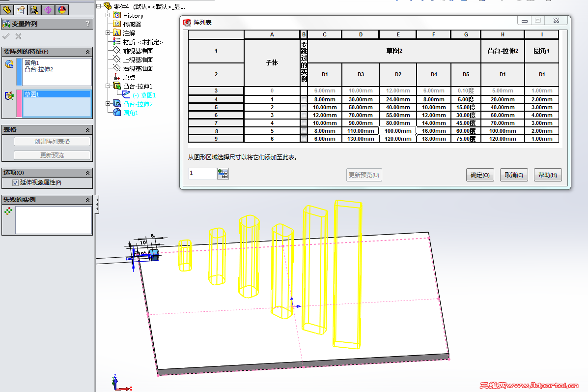588x392 pixels.
Task: Select the 原点 origin item
Action: (129, 77)
